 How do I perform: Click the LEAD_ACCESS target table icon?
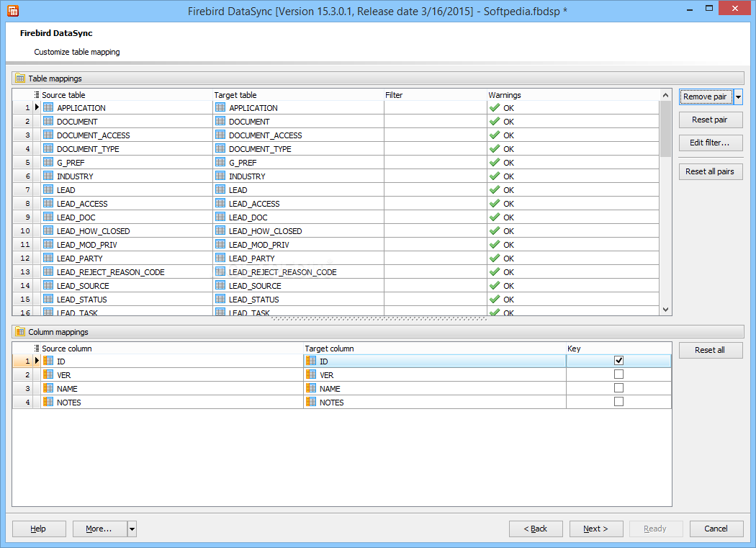pyautogui.click(x=220, y=203)
